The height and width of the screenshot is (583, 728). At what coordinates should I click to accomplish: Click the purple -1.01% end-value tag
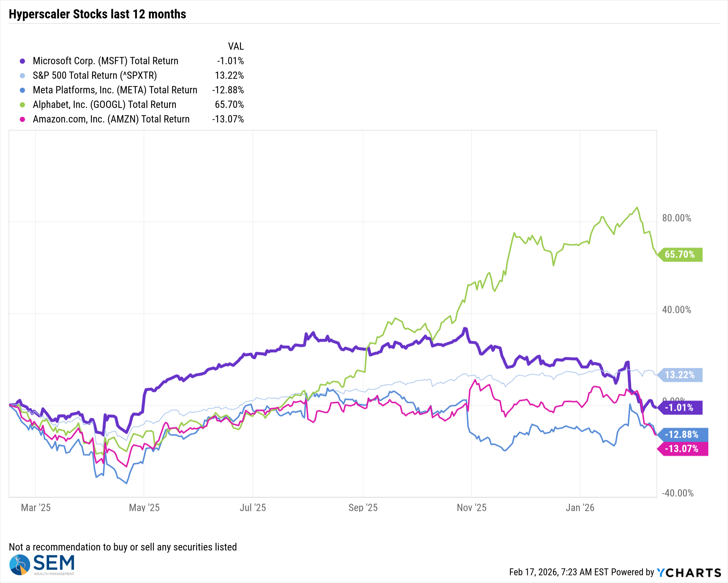click(x=679, y=408)
